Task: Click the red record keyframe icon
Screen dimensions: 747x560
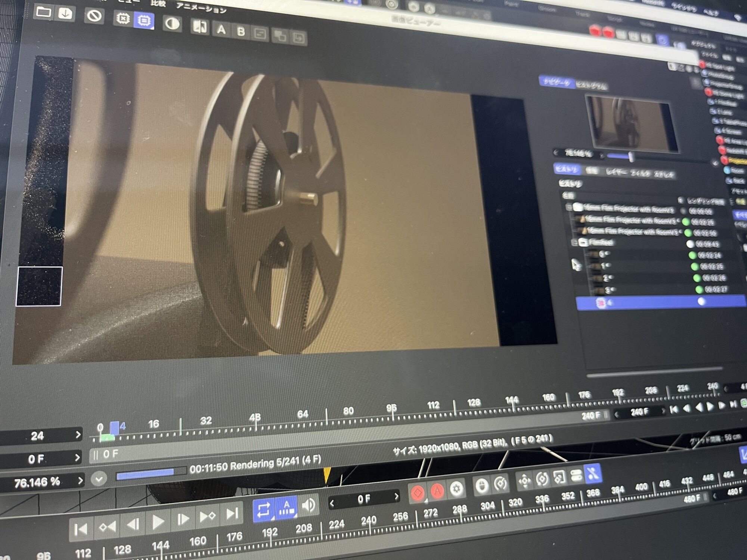Action: pos(418,492)
